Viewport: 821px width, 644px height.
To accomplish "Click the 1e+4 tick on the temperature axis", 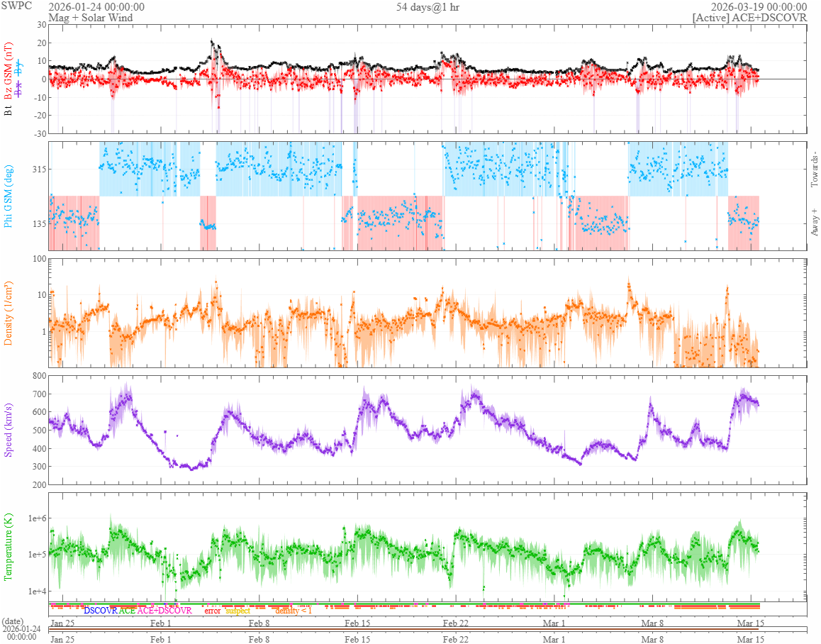I will point(37,592).
